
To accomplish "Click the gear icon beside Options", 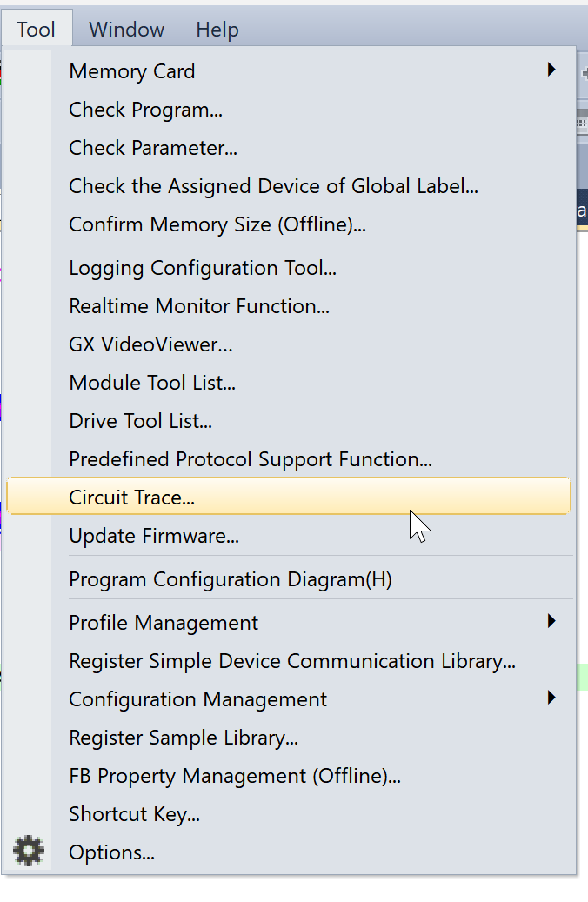I will coord(28,851).
